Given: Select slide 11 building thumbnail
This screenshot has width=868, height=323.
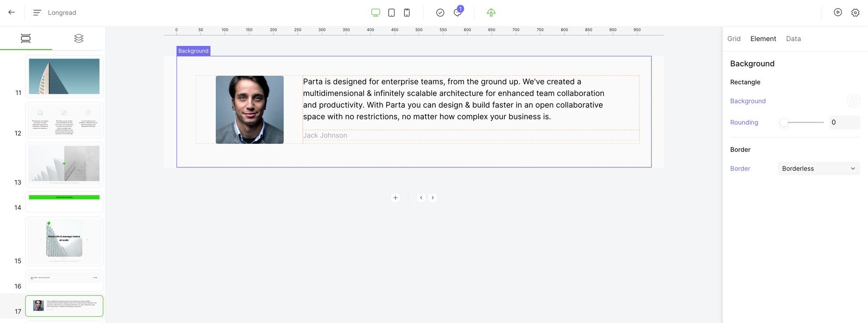Looking at the screenshot, I should pyautogui.click(x=64, y=76).
